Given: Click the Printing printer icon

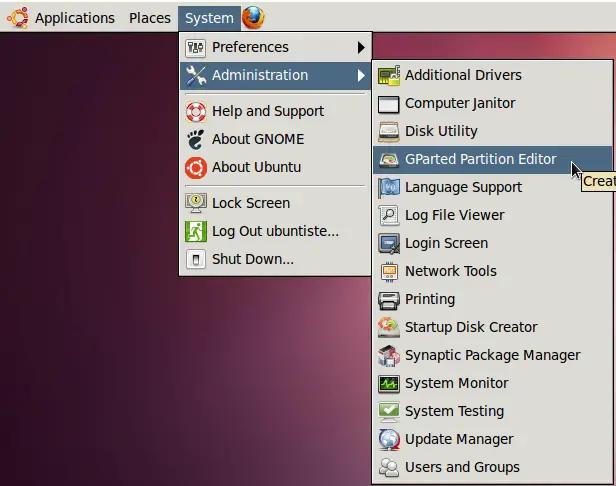Looking at the screenshot, I should pos(389,300).
